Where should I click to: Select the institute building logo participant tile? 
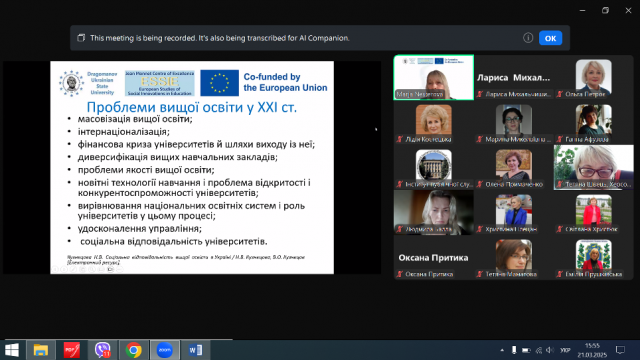point(433,167)
